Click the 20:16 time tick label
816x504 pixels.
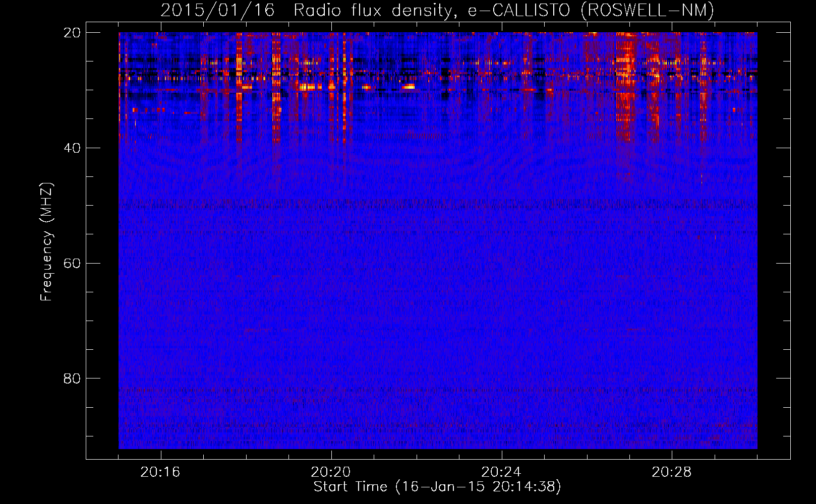(160, 472)
